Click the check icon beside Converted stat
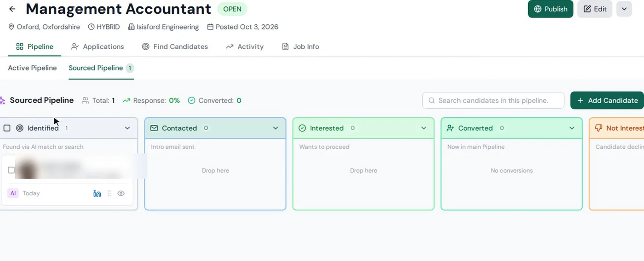644x261 pixels. point(192,100)
